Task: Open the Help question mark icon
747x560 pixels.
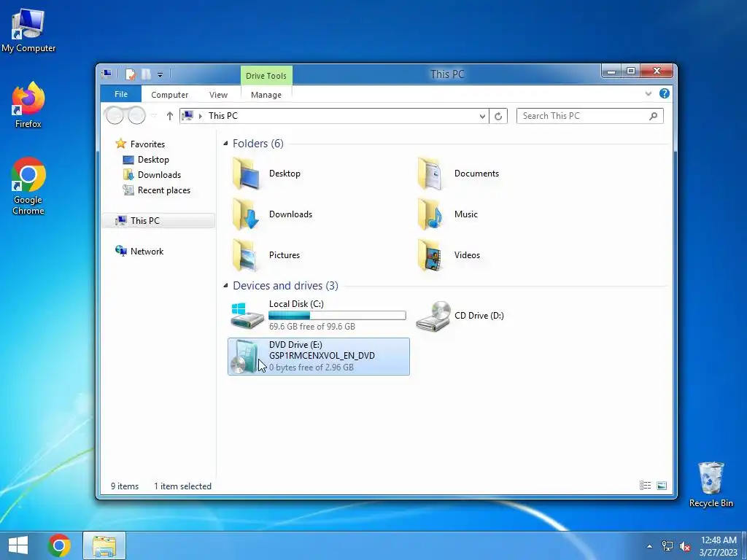Action: (664, 94)
